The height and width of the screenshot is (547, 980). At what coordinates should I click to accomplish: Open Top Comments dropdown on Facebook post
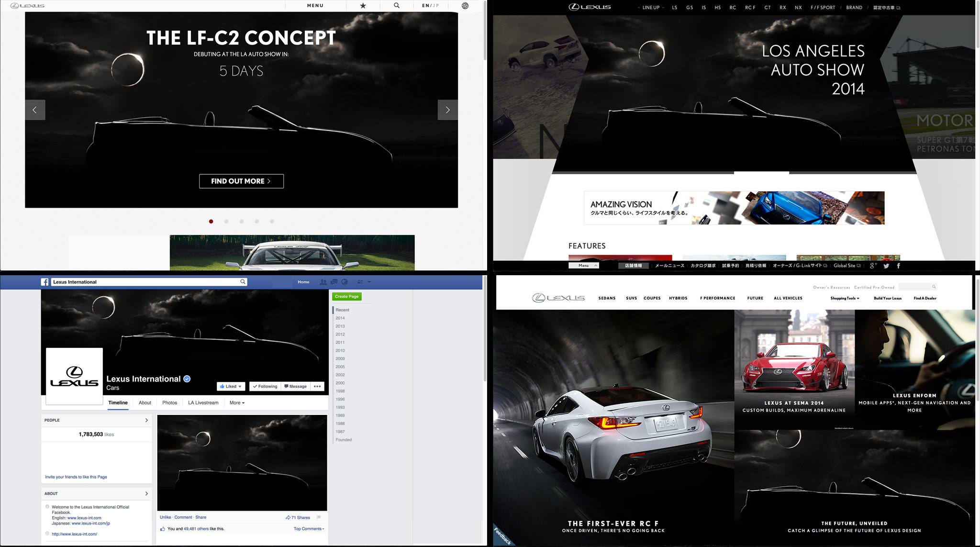pos(309,529)
